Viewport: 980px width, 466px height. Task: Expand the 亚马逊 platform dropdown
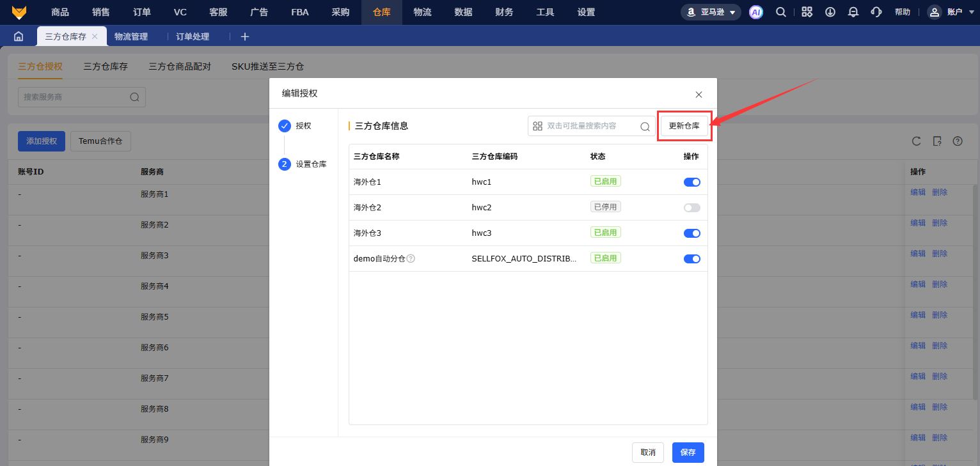click(711, 12)
